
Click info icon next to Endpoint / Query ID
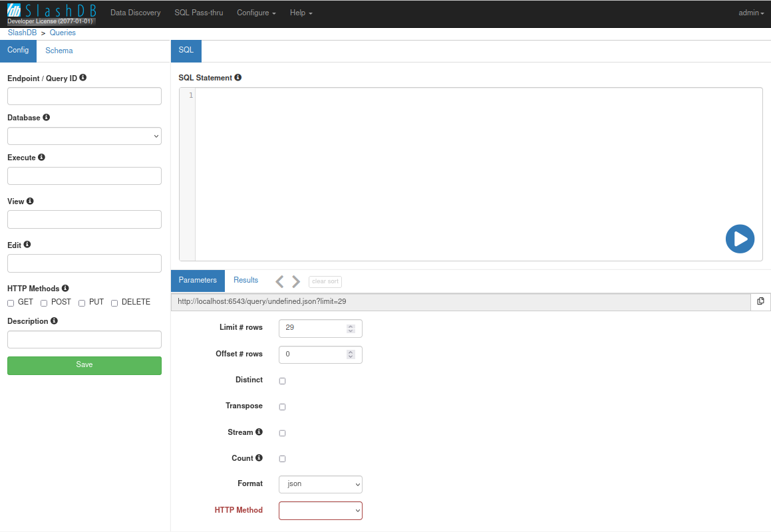point(83,78)
